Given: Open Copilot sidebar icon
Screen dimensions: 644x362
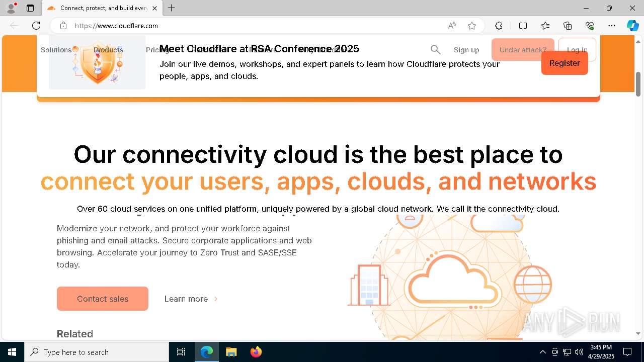Looking at the screenshot, I should [632, 26].
